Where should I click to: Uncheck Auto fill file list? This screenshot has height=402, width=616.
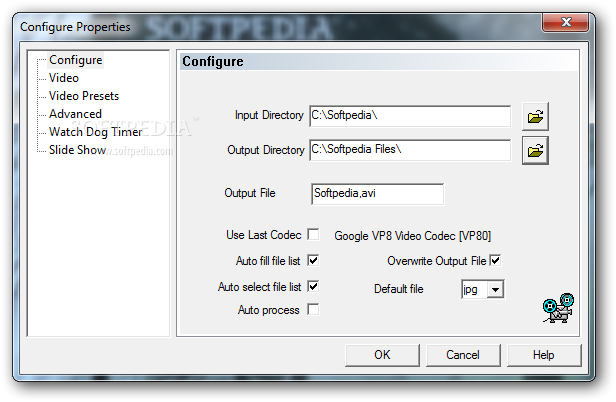click(x=313, y=261)
